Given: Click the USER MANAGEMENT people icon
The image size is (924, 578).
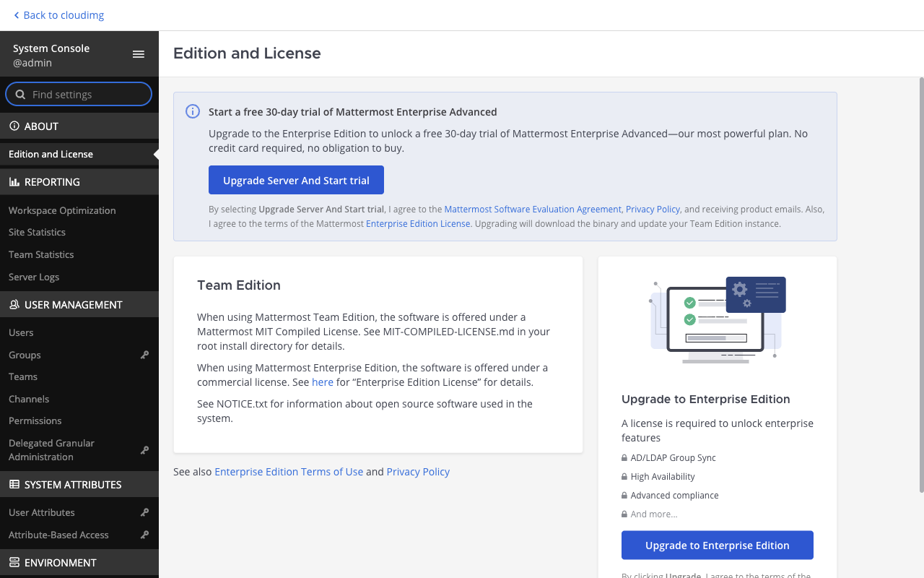Looking at the screenshot, I should click(x=14, y=305).
